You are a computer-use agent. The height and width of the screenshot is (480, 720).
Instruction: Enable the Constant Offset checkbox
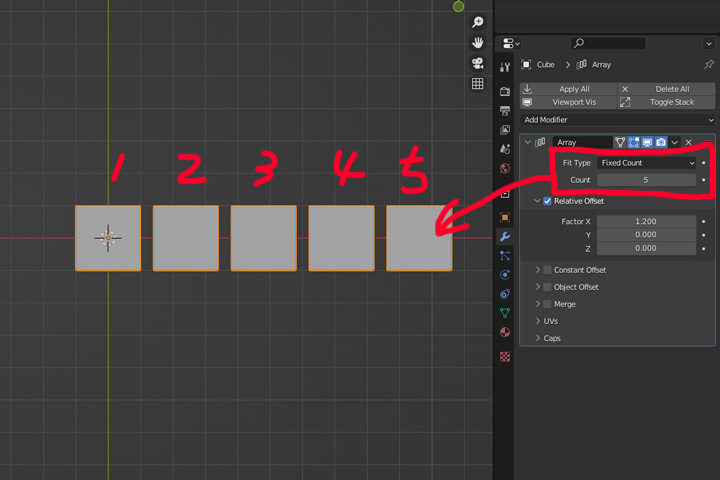coord(547,270)
